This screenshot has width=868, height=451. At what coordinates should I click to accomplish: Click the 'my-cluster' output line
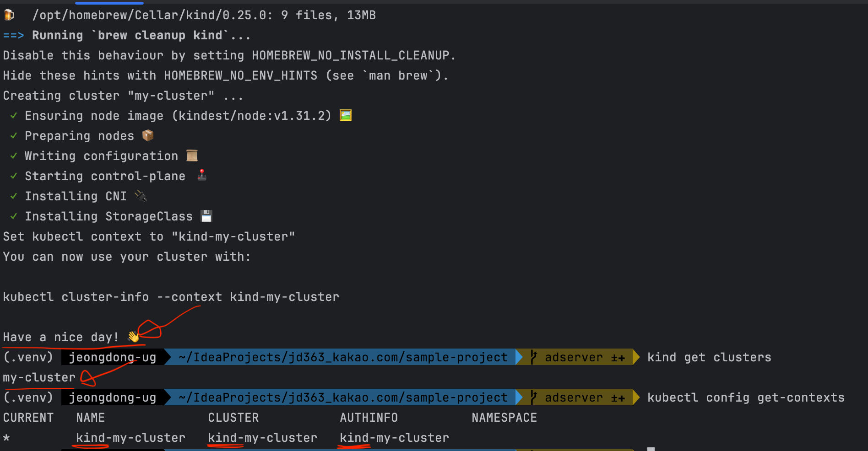[x=39, y=377]
